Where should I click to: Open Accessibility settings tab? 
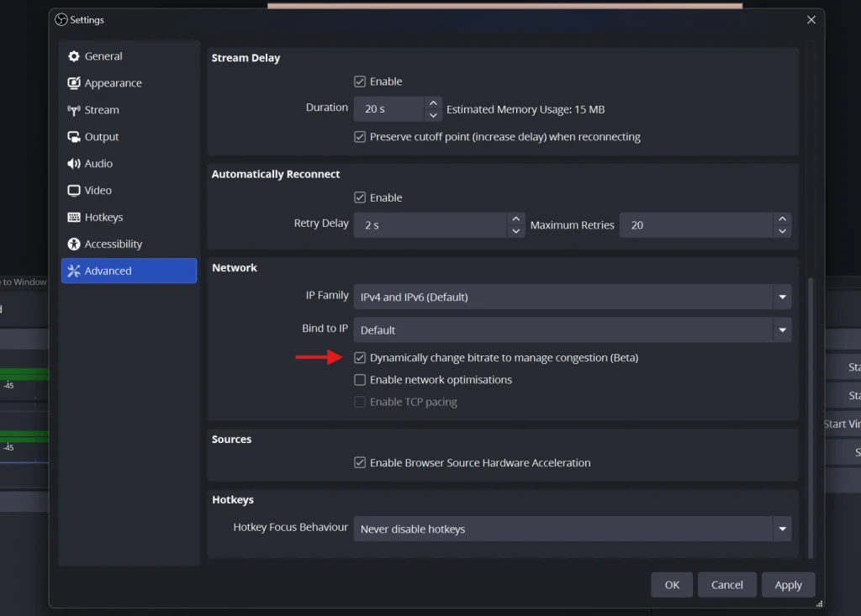tap(129, 244)
